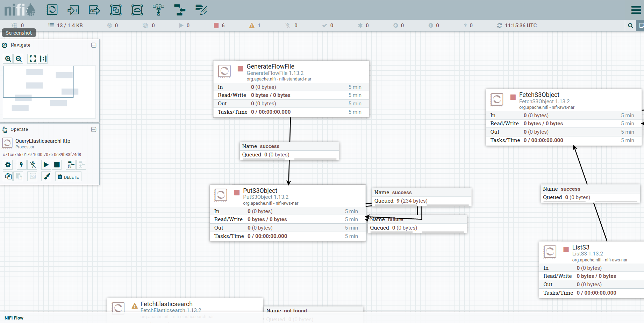Select the Processor component icon in toolbar
This screenshot has height=323, width=644.
pos(52,10)
